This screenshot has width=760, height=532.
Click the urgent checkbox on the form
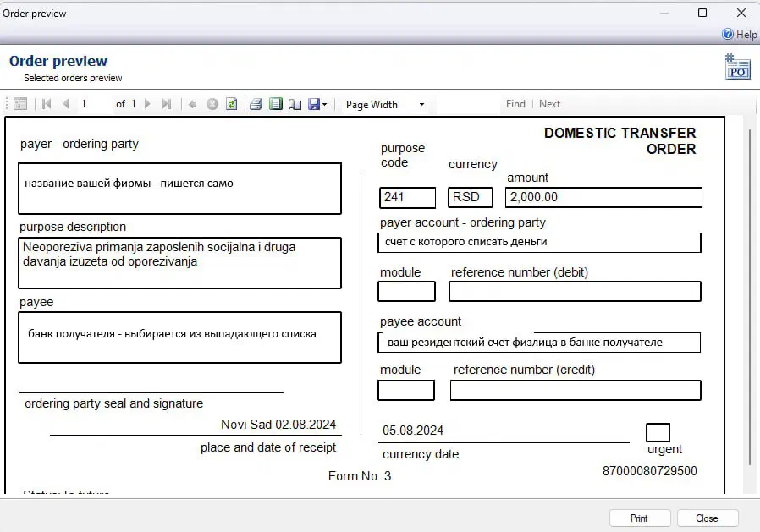pyautogui.click(x=658, y=432)
